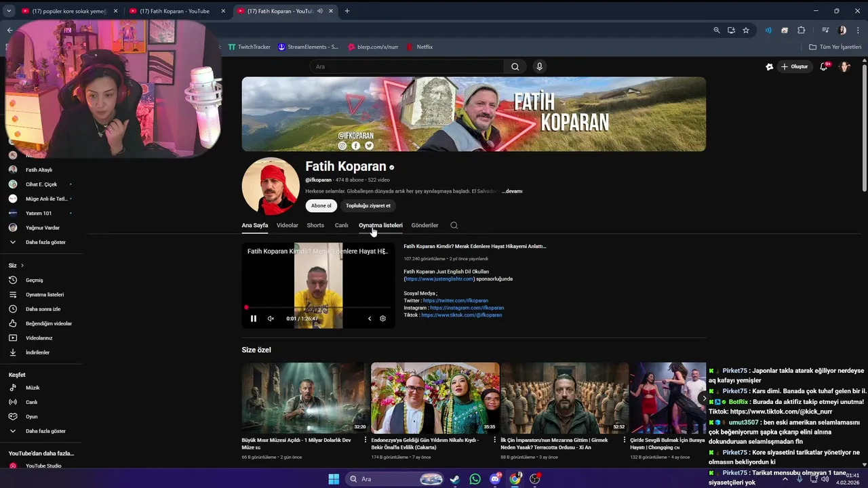868x488 pixels.
Task: Click the trailer video progress bar
Action: click(x=318, y=308)
